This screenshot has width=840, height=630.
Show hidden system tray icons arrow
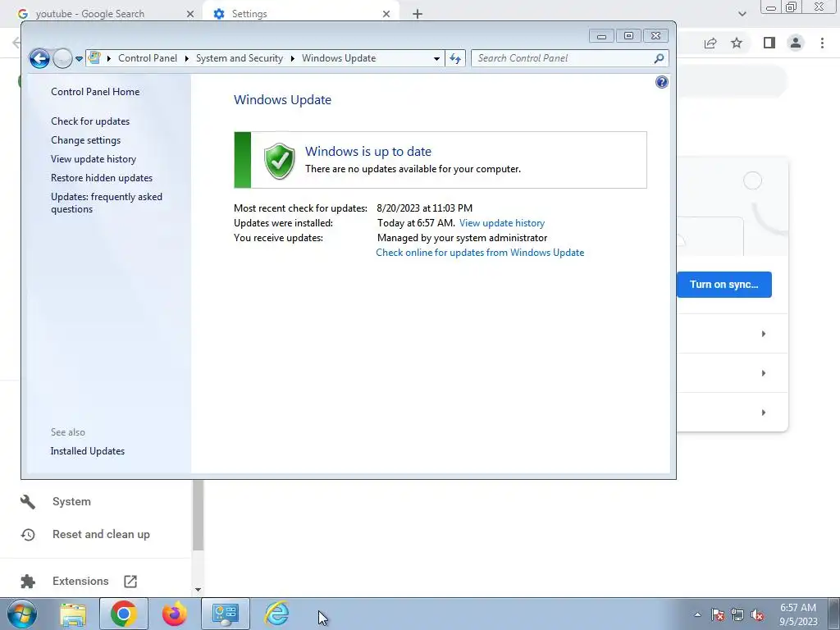coord(697,614)
